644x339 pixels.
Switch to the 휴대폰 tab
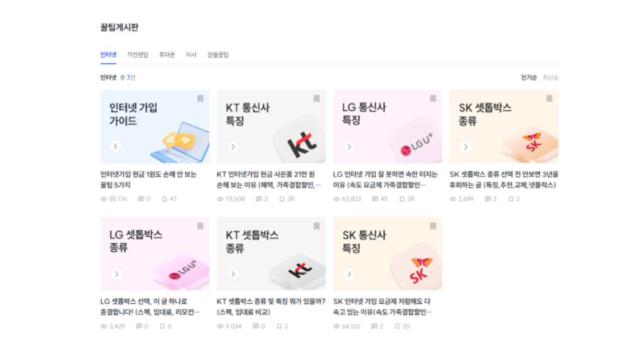tap(167, 55)
